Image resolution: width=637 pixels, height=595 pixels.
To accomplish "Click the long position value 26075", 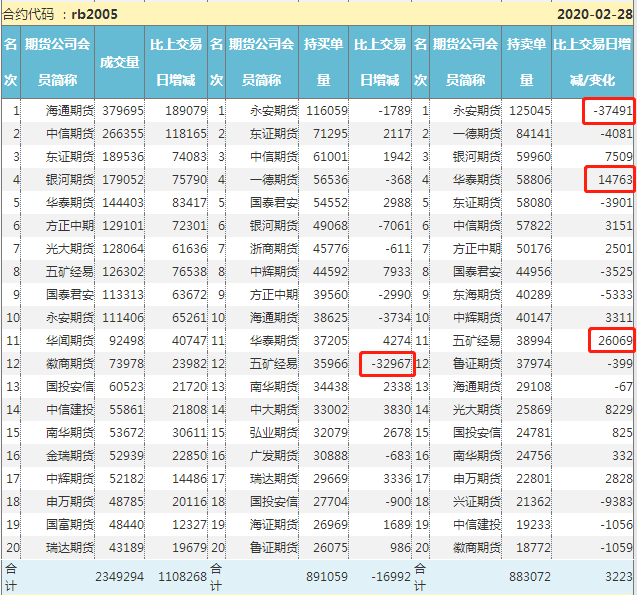I will pos(330,547).
